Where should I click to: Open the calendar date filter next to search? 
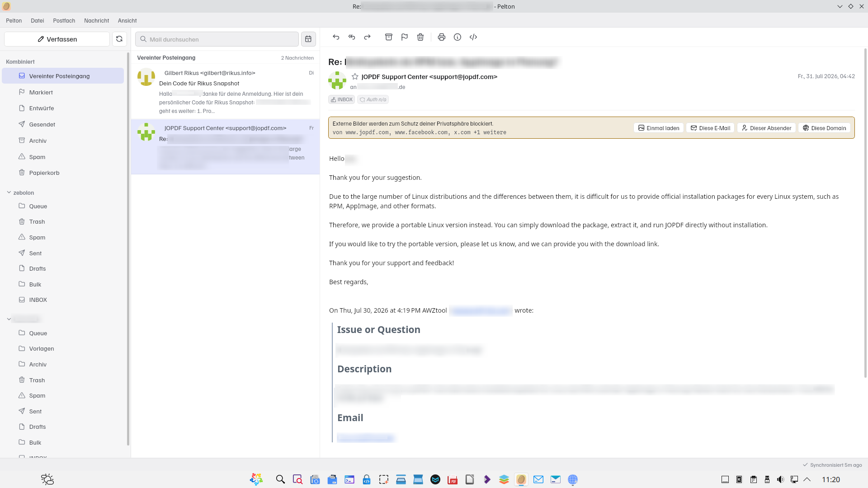[x=308, y=39]
